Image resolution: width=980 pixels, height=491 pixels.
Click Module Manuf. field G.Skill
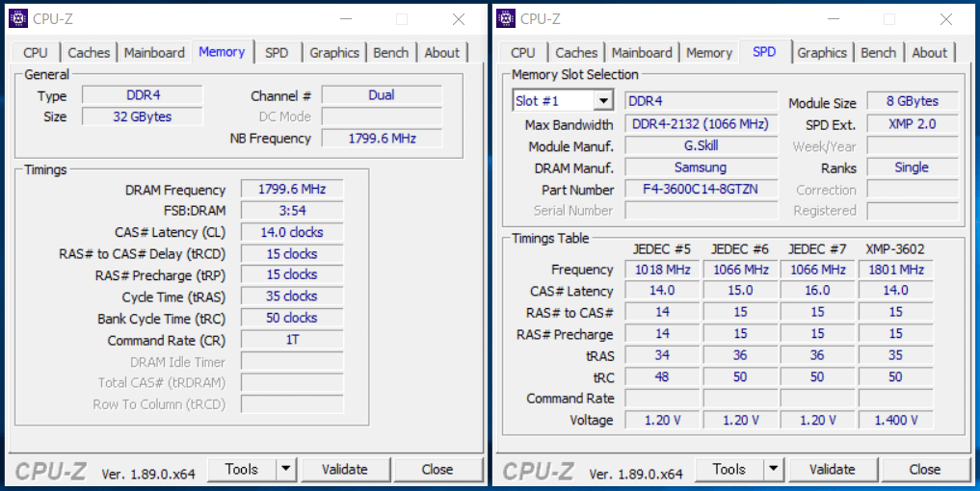pyautogui.click(x=702, y=145)
